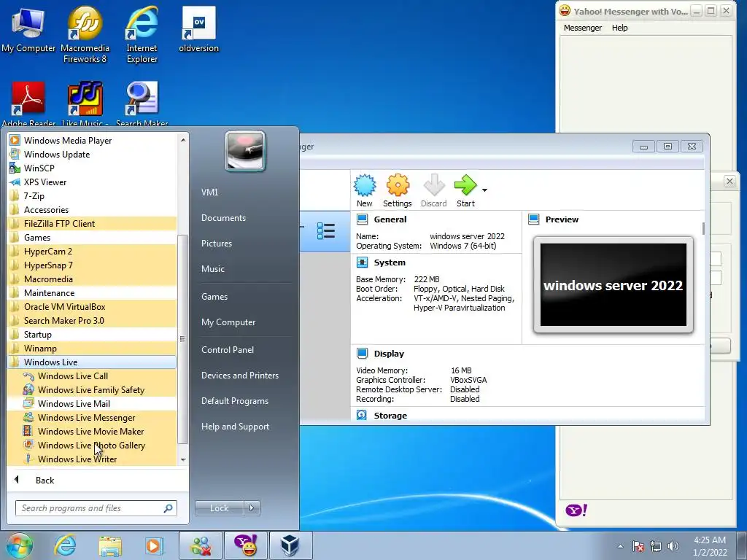747x560 pixels.
Task: Open XPS Viewer from Start menu
Action: 92,182
